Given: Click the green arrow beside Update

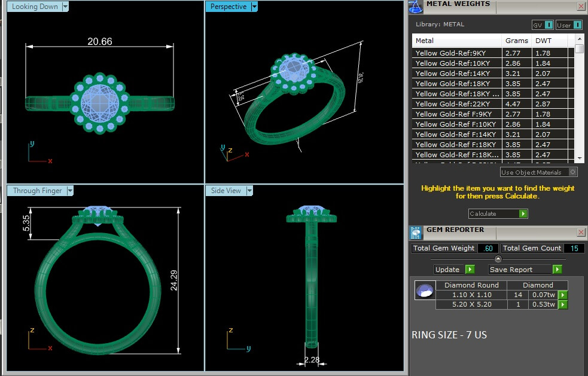Looking at the screenshot, I should tap(470, 270).
